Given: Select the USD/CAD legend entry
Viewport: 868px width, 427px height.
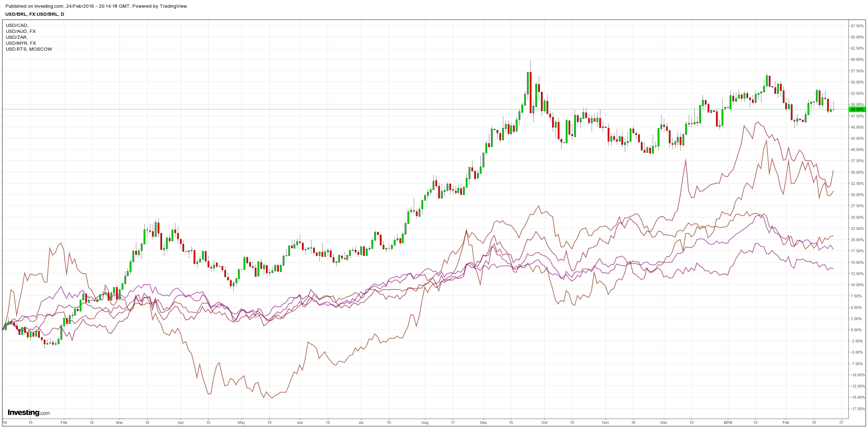Looking at the screenshot, I should (x=17, y=25).
